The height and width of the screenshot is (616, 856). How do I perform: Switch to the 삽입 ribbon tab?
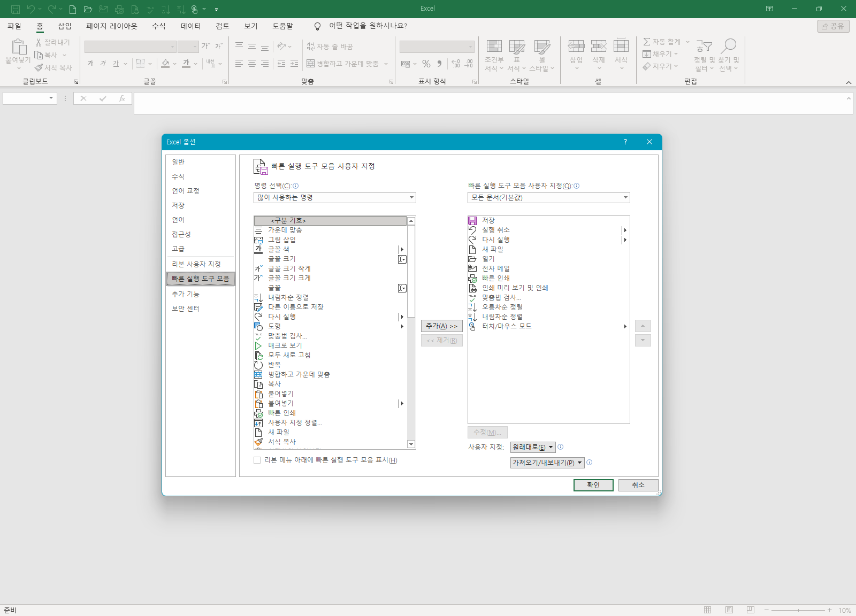tap(65, 26)
